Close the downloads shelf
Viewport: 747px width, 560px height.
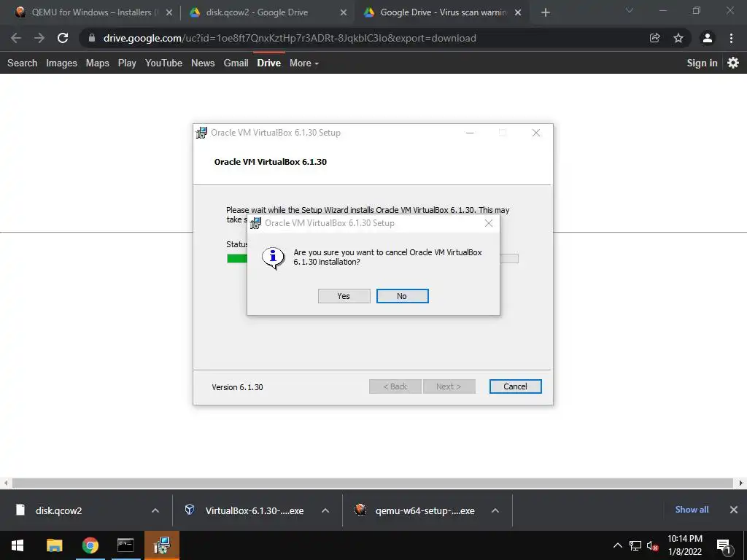[x=734, y=510]
